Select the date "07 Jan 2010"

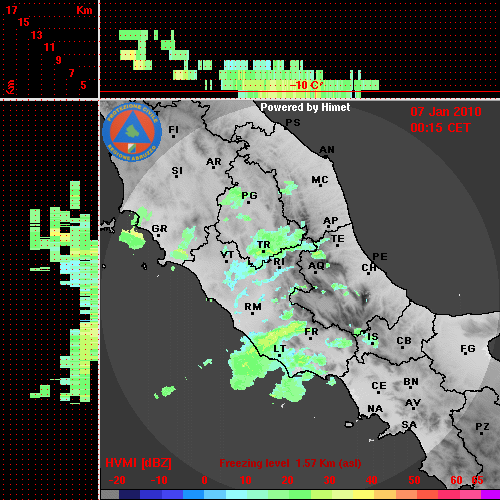tap(446, 112)
